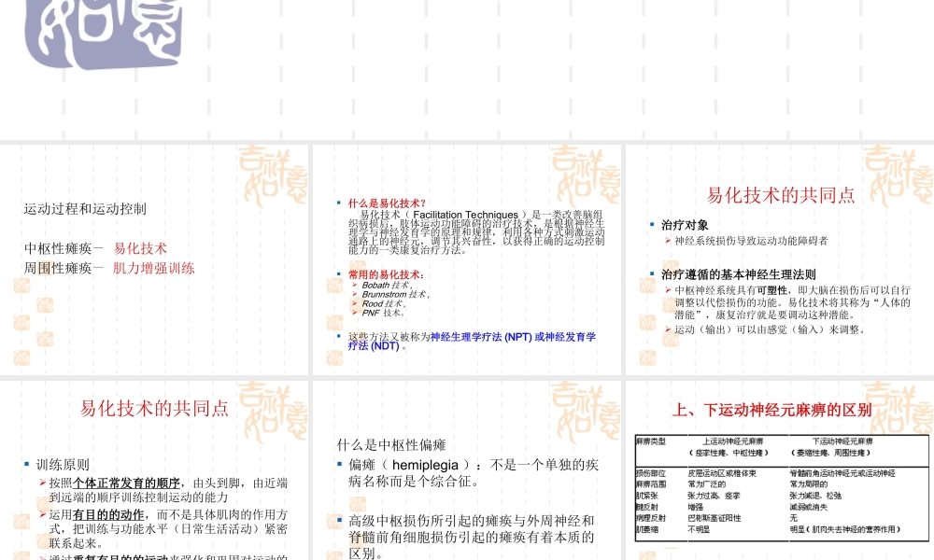Click the 上运动神经元麻痹 table column header
Viewport: 934px width, 560px height.
[732, 441]
